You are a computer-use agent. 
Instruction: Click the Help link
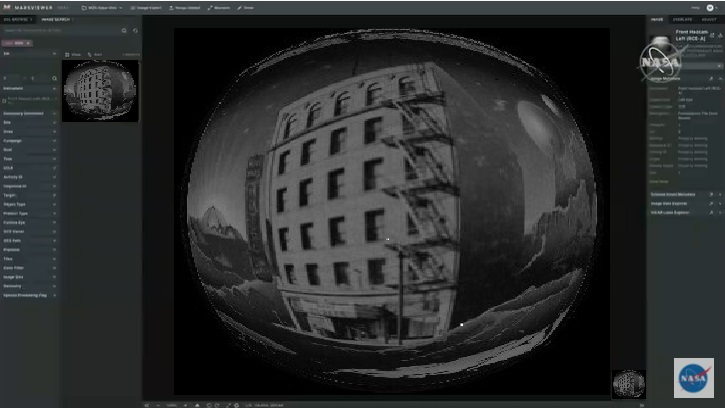(694, 7)
